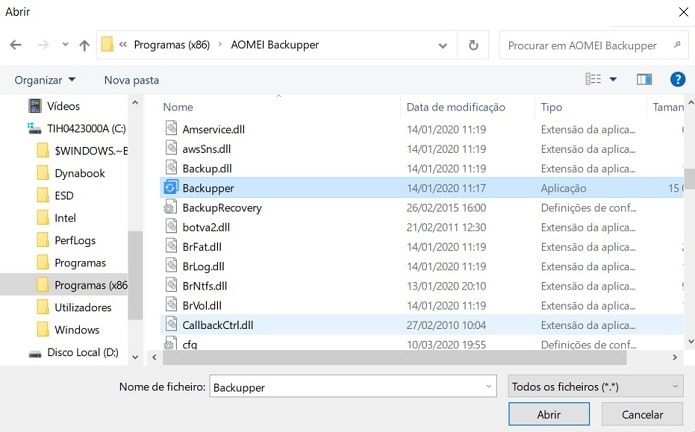Screen dimensions: 695x432
Task: Click the file icon of CallbackCtrl.dll
Action: coord(171,324)
